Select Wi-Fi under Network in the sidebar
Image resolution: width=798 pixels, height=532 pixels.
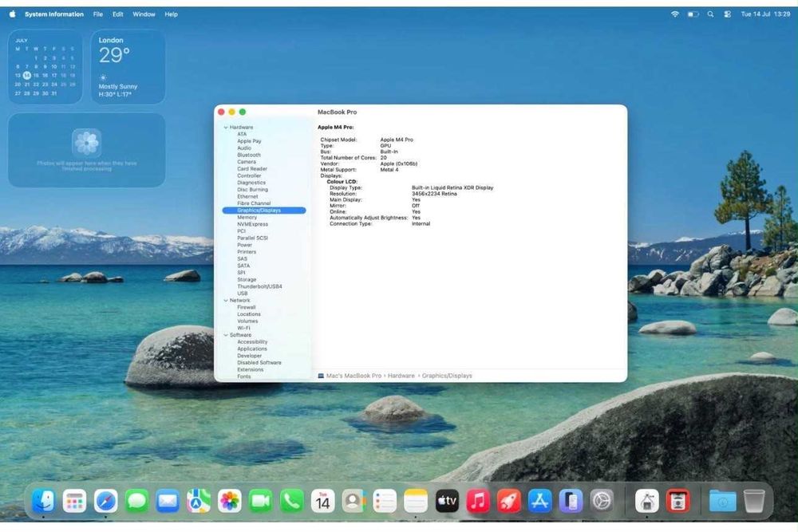pos(243,328)
